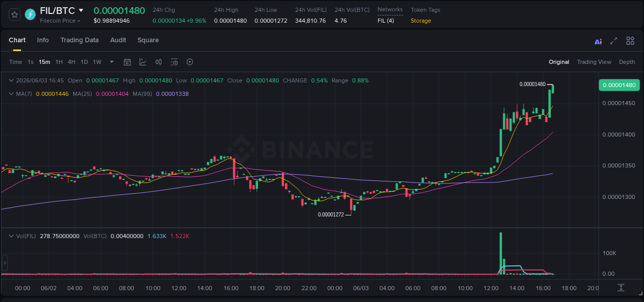Select the 1W interval
The height and width of the screenshot is (302, 644).
pyautogui.click(x=97, y=62)
